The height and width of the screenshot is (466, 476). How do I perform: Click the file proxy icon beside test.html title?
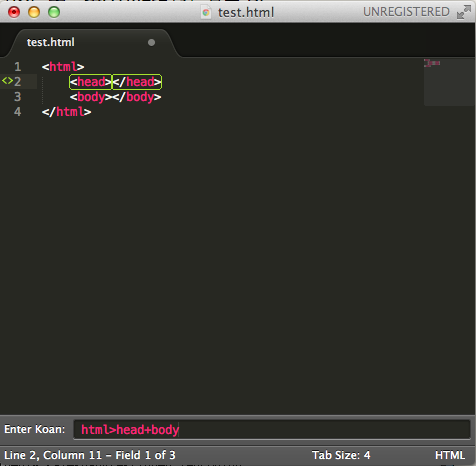[206, 13]
